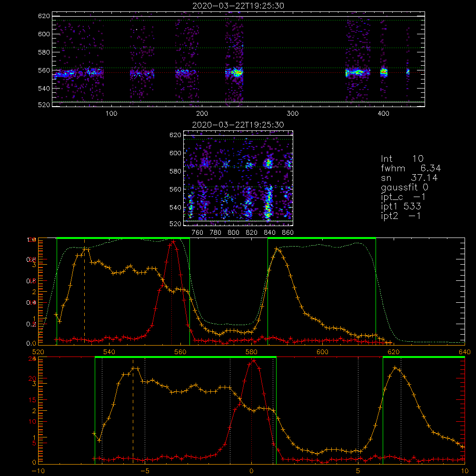
Task: Click x-axis label 300 under top spectrogram
Action: [293, 114]
